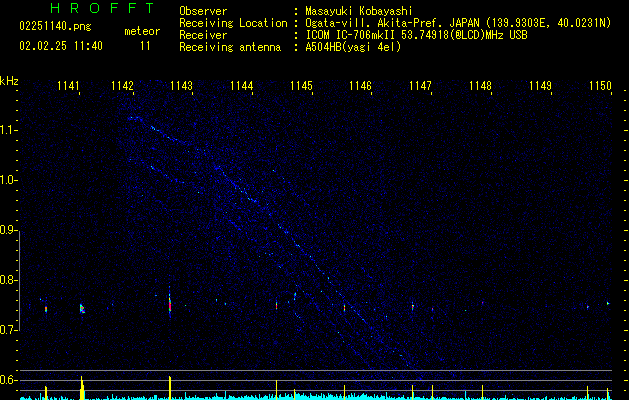Screen dimensions: 629x400
Task: Click the 1145 time axis label
Action: 301,86
